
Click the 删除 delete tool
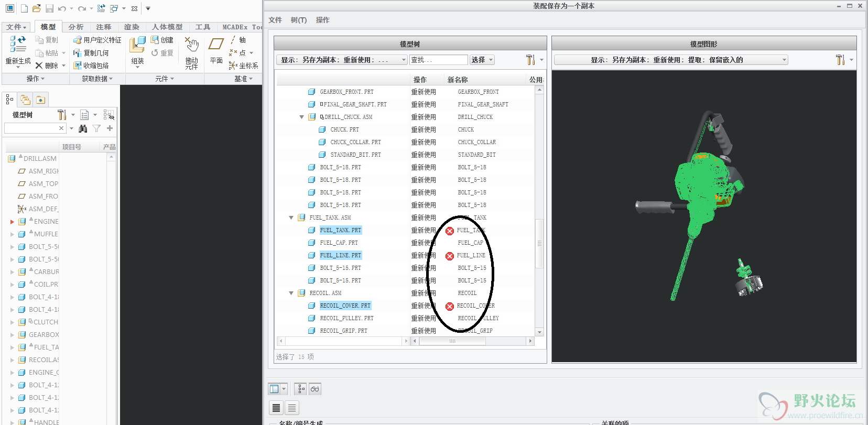pos(47,66)
